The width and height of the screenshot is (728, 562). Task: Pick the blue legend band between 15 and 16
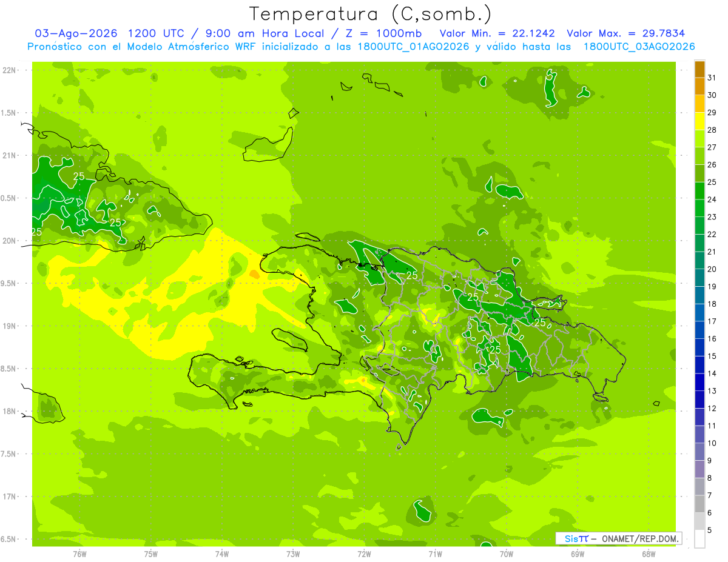(699, 347)
